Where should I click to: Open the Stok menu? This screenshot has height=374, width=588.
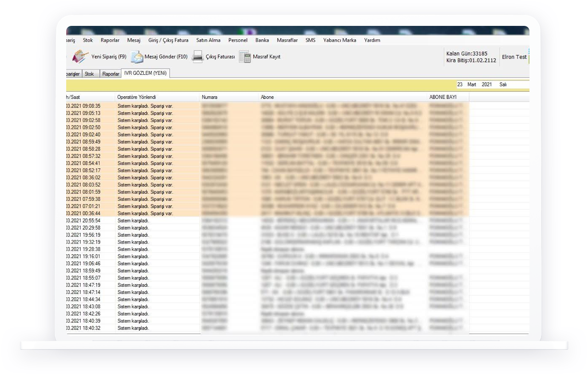pyautogui.click(x=88, y=40)
